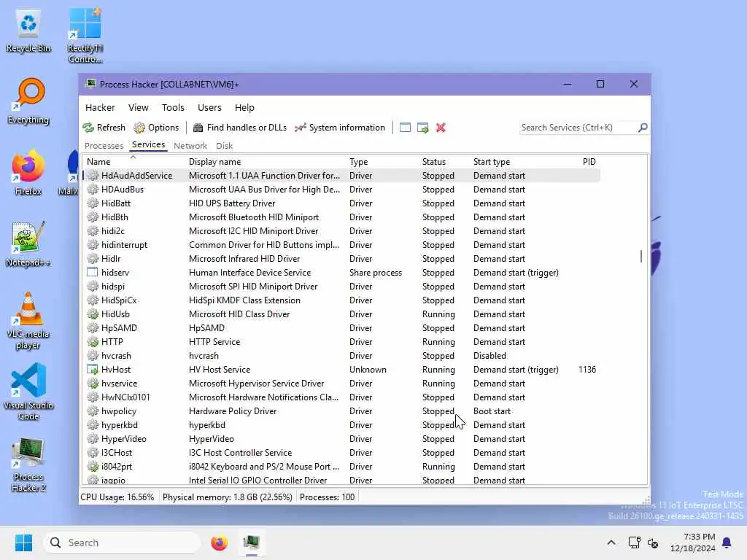
Task: Select the HyperVideo service row
Action: 341,438
